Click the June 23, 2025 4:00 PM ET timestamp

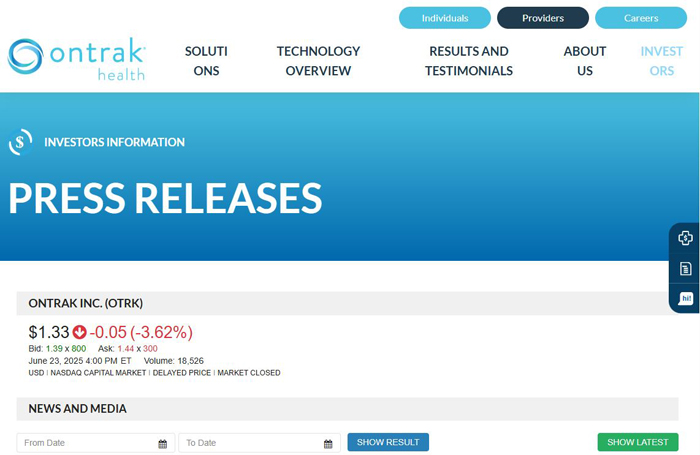pyautogui.click(x=80, y=361)
